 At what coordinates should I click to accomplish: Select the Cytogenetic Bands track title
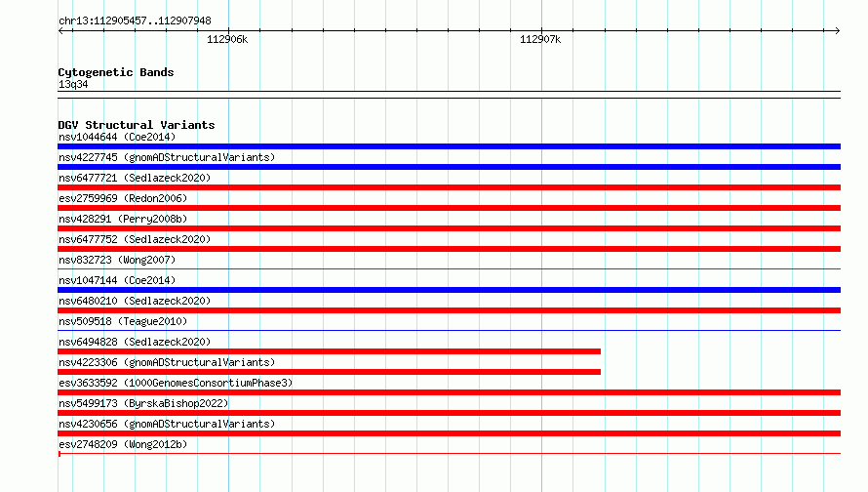pos(116,72)
